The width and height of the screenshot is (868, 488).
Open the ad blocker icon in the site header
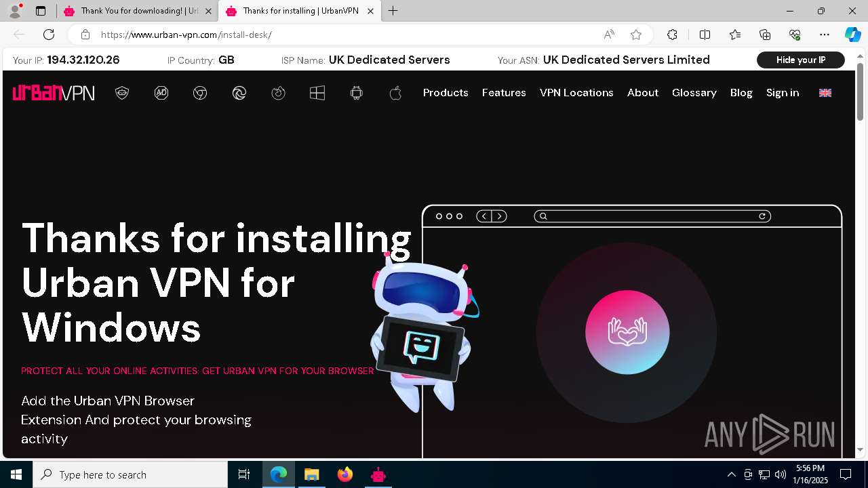161,93
